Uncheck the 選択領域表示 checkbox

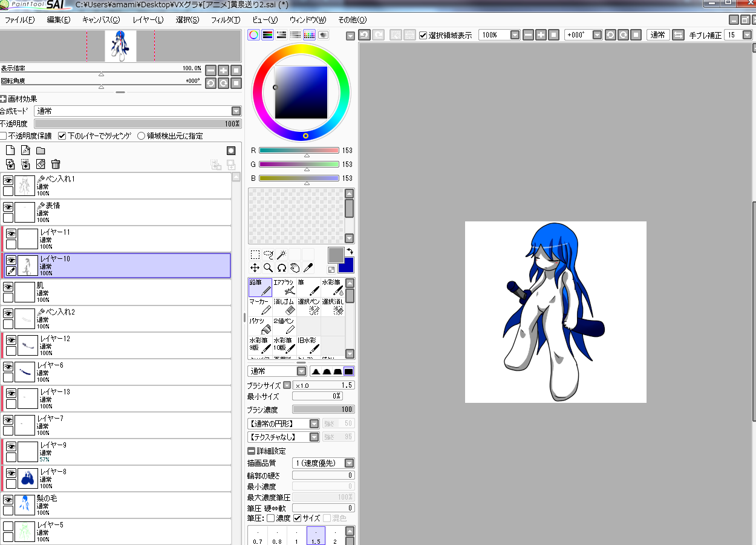423,35
